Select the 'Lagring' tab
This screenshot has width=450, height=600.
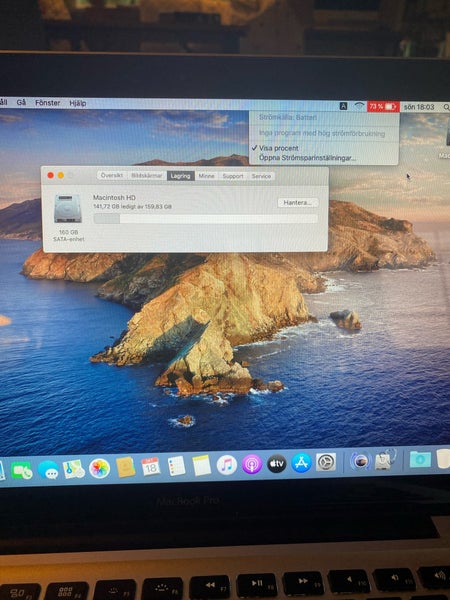click(x=181, y=176)
